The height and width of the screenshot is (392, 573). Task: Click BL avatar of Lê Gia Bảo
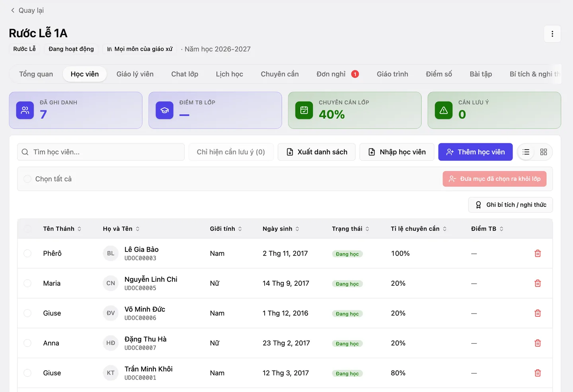111,254
